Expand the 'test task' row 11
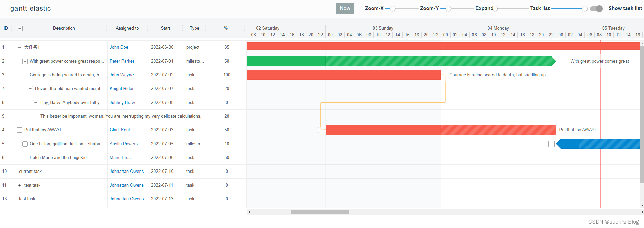 20,185
